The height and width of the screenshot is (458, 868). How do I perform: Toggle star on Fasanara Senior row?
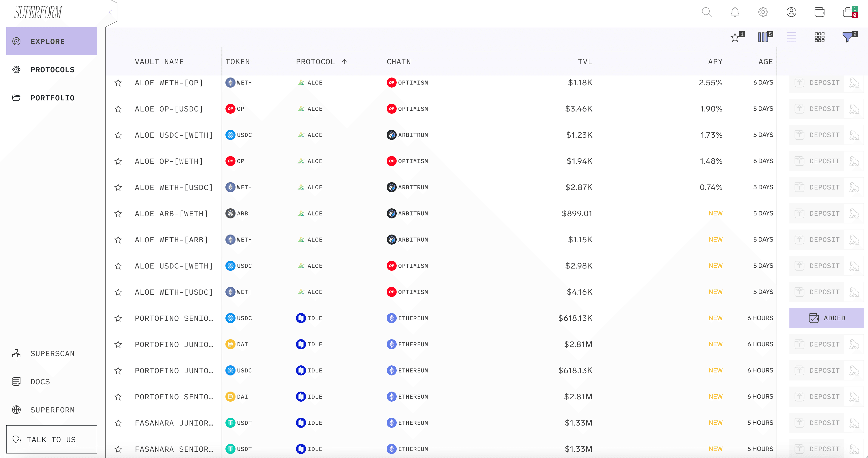coord(118,449)
